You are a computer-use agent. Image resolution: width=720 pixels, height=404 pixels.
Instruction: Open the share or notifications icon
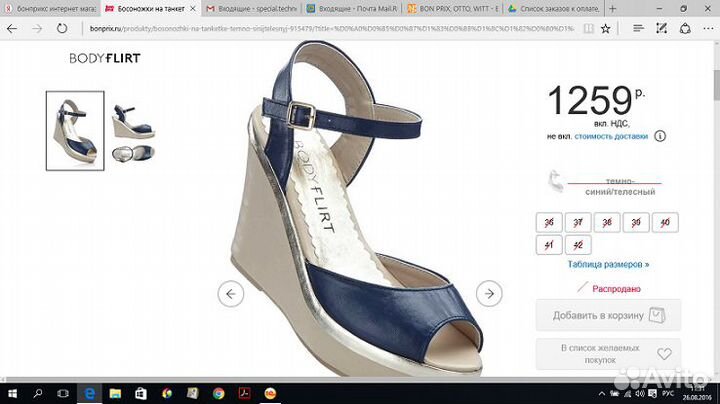pyautogui.click(x=685, y=28)
